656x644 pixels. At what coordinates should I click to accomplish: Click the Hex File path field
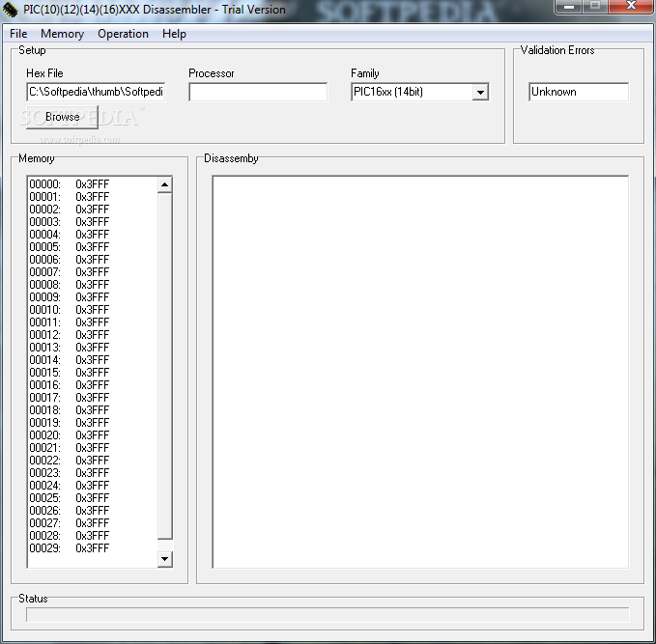[96, 92]
